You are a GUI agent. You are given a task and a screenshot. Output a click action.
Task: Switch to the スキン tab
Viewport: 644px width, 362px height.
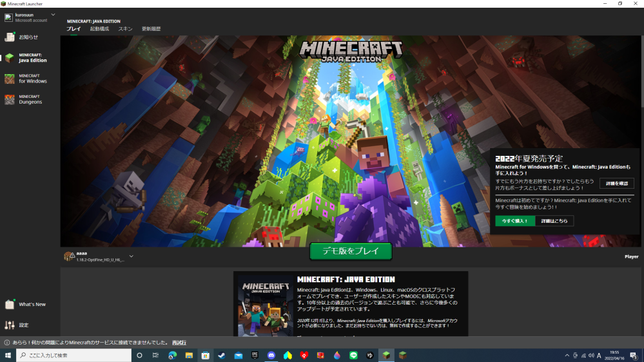point(125,29)
